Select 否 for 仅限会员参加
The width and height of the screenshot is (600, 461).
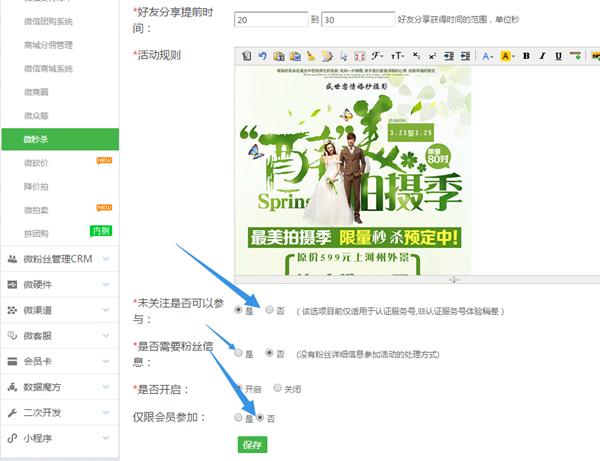[x=260, y=417]
